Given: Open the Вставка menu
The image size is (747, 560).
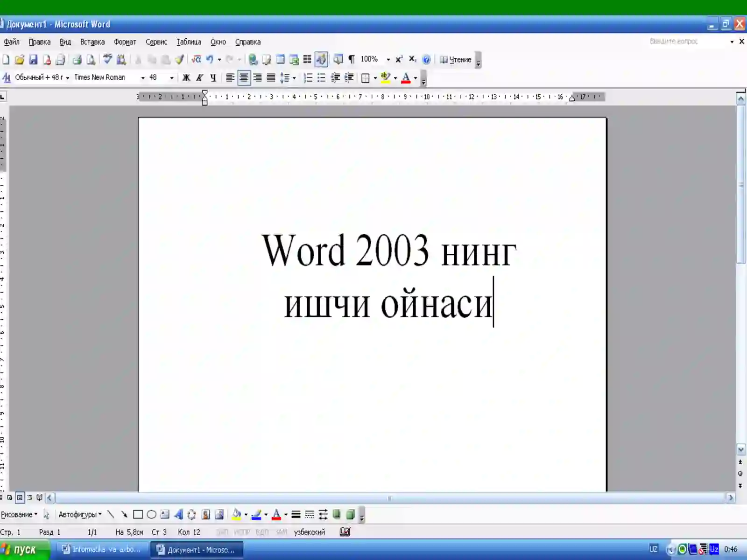Looking at the screenshot, I should pyautogui.click(x=92, y=42).
